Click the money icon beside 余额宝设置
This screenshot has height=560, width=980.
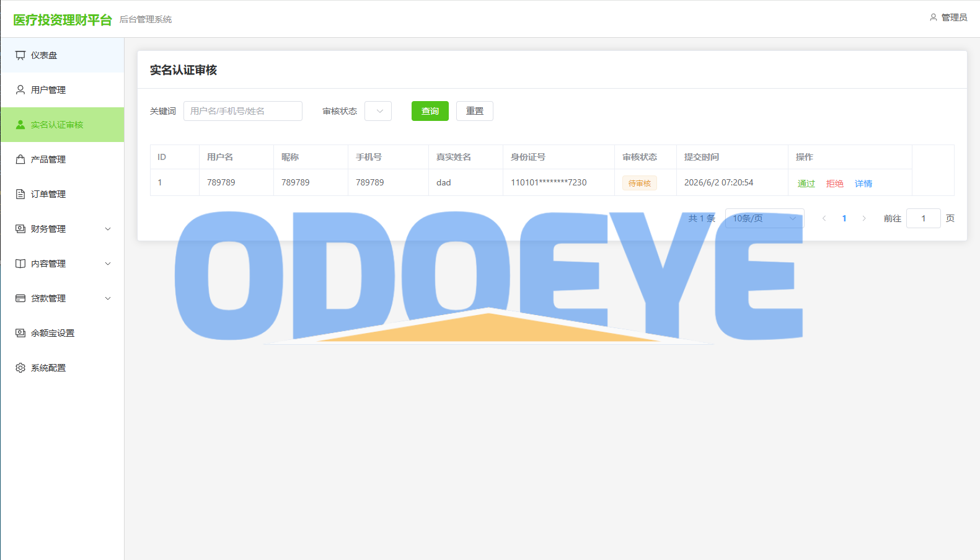point(20,333)
